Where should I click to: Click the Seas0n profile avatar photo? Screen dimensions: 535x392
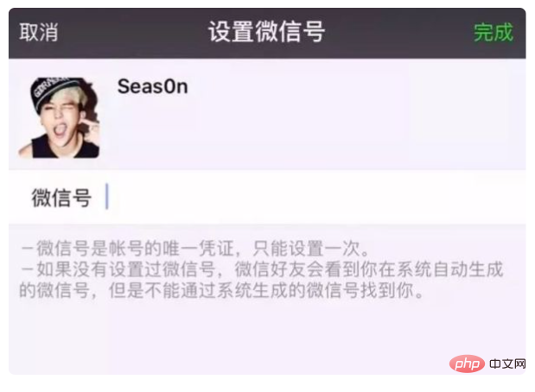point(59,117)
